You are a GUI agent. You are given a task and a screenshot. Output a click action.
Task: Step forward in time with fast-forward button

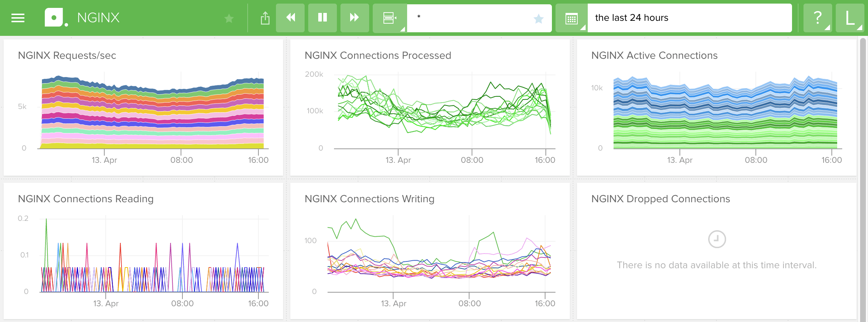tap(354, 18)
